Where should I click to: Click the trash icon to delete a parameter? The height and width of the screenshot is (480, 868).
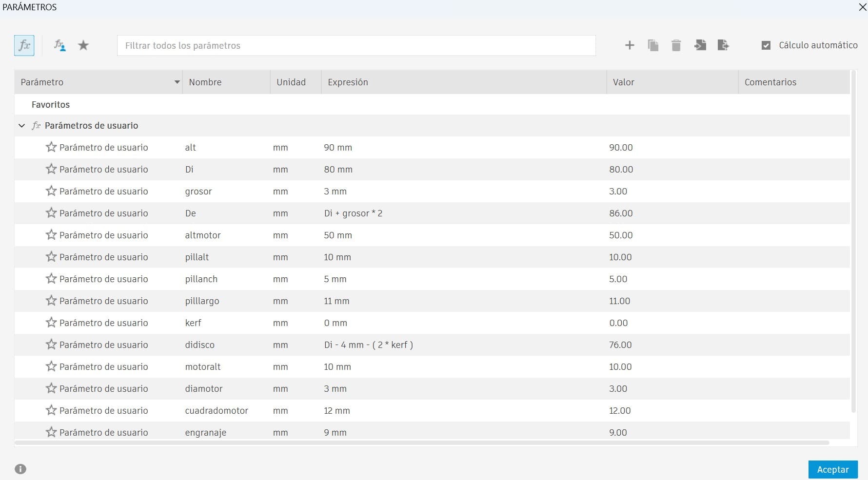pyautogui.click(x=676, y=45)
